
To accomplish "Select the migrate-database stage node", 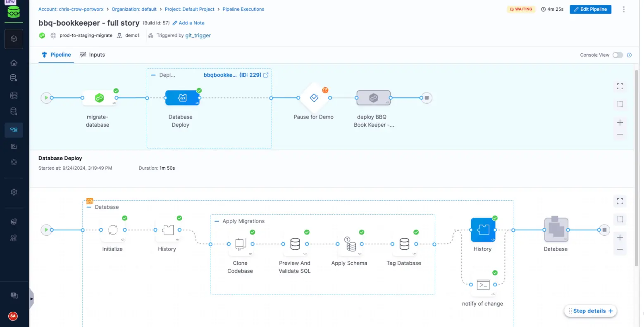I will click(x=99, y=98).
